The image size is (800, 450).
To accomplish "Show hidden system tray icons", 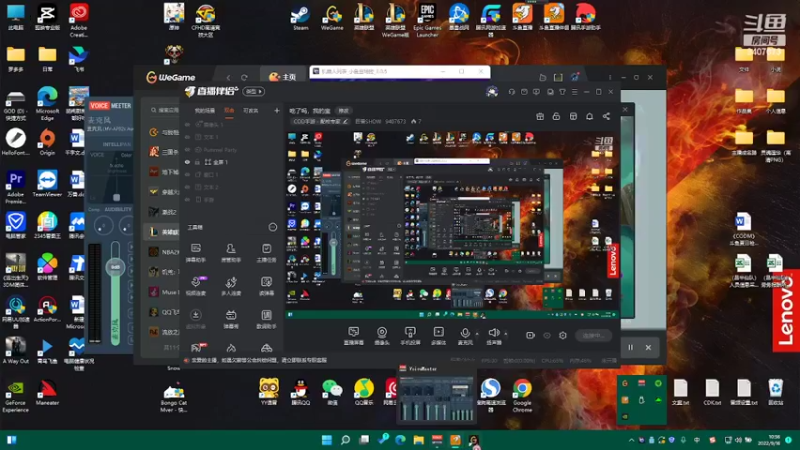I will point(631,440).
